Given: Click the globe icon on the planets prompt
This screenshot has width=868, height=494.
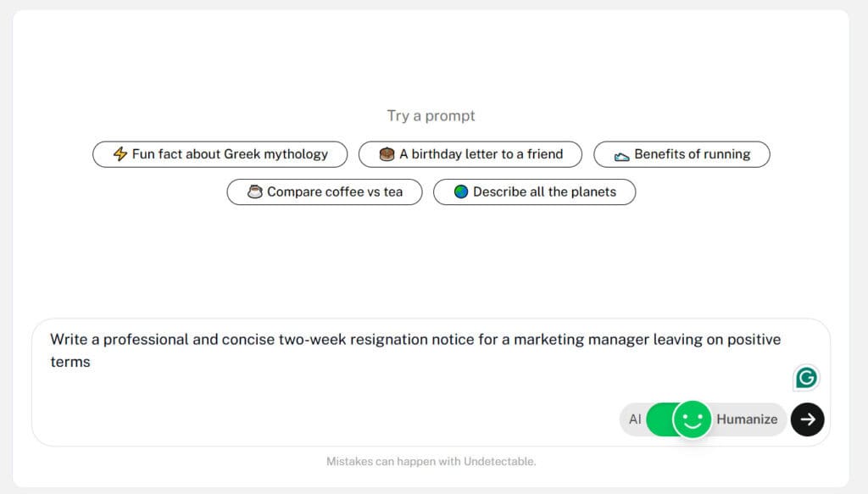Looking at the screenshot, I should click(461, 192).
